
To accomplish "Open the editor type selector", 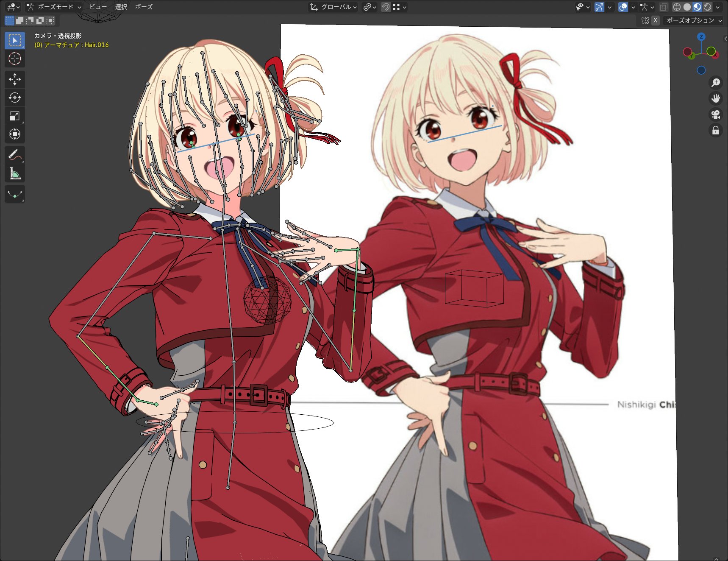I will click(x=13, y=7).
